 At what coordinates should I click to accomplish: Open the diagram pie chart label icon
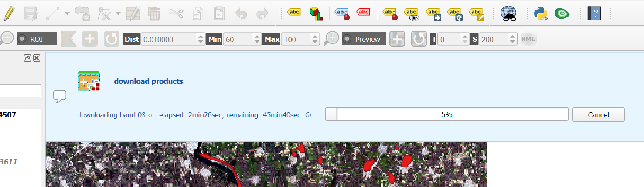pyautogui.click(x=316, y=13)
